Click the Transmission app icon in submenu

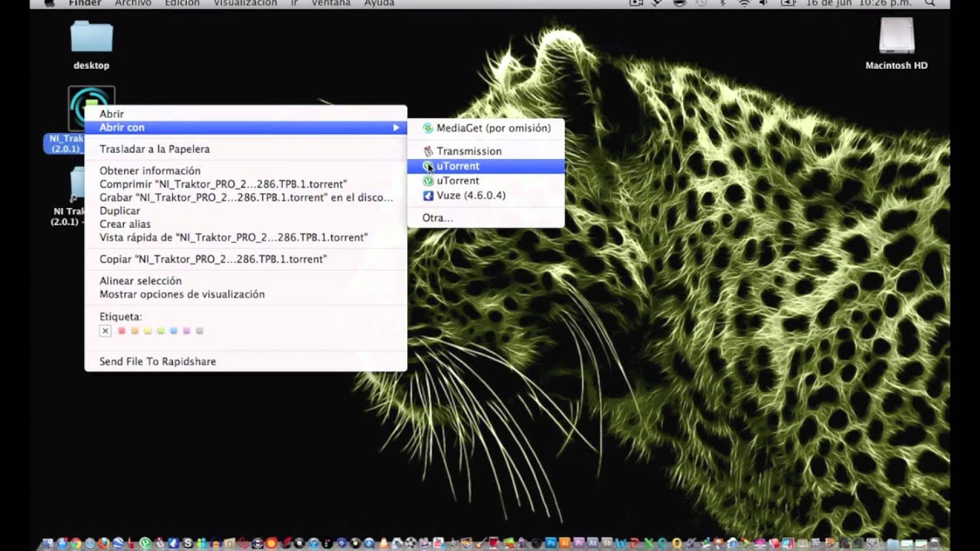428,152
